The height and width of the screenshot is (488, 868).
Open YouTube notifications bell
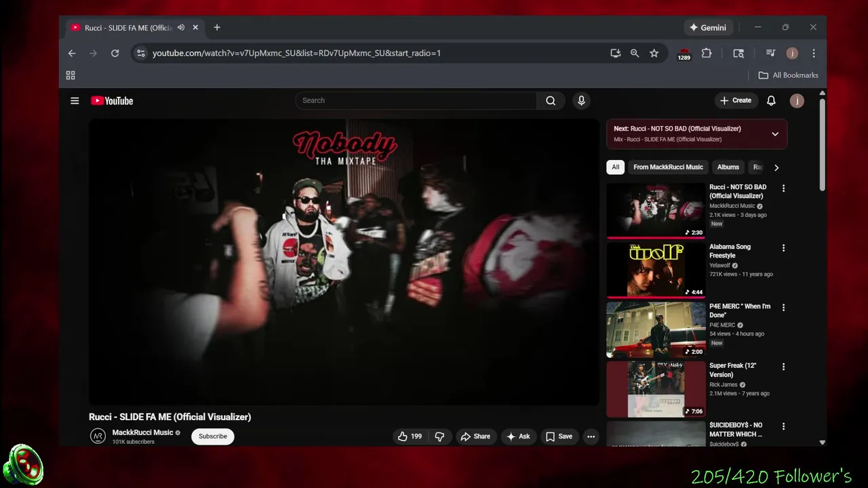(771, 100)
